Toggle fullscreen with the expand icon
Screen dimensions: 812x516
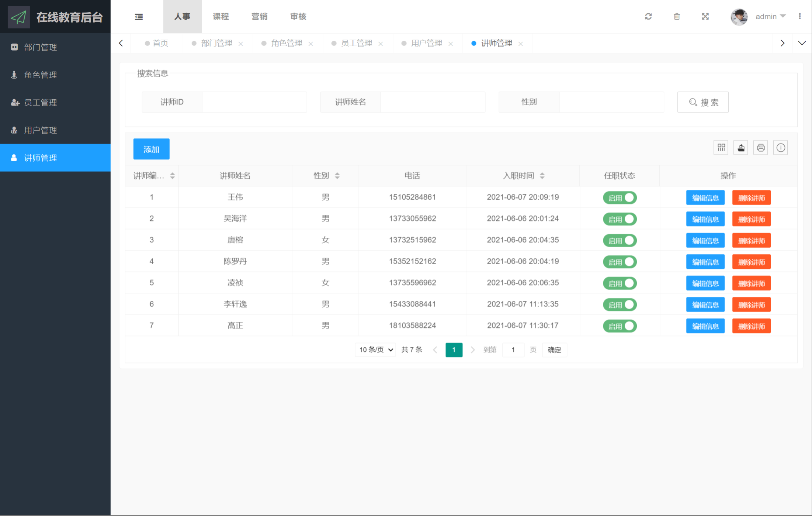coord(705,17)
